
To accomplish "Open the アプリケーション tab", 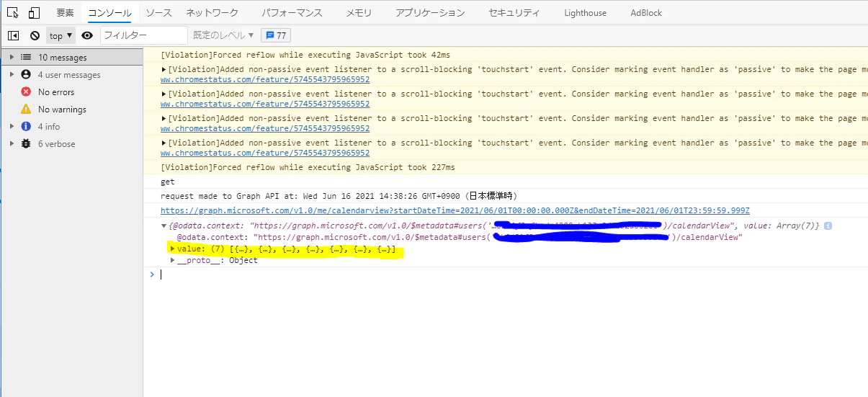I will [430, 13].
